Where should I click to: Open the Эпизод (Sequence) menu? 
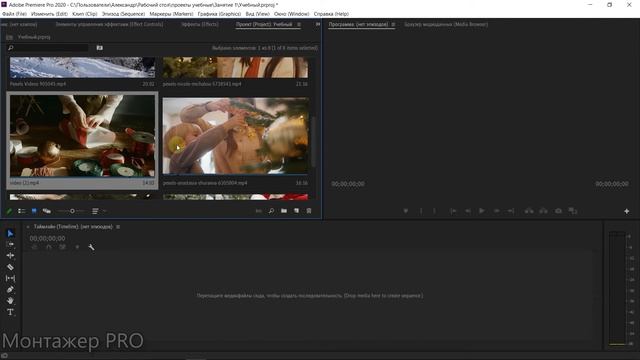(123, 14)
